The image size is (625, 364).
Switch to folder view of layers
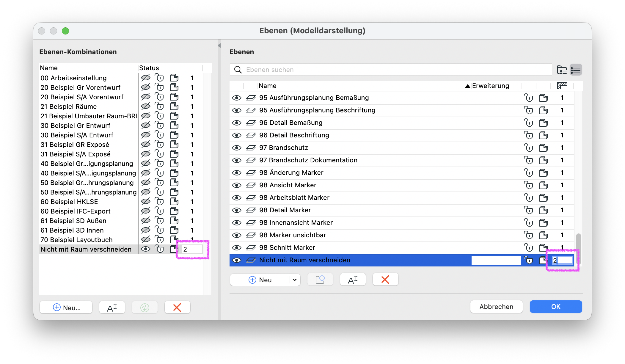pos(562,70)
